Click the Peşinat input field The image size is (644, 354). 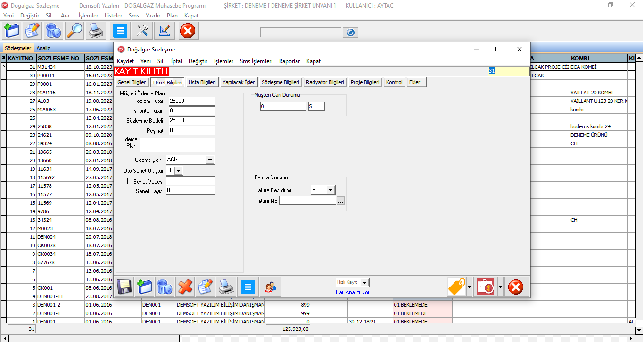[192, 130]
